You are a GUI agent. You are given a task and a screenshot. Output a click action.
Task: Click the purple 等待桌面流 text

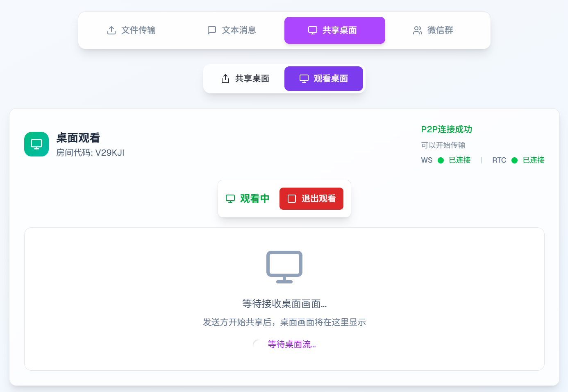pyautogui.click(x=292, y=344)
